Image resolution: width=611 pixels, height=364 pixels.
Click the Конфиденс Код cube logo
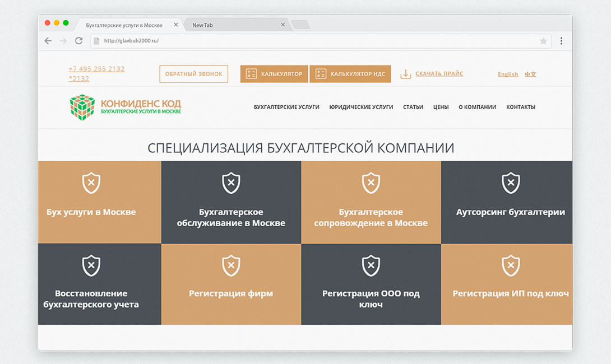pos(82,107)
